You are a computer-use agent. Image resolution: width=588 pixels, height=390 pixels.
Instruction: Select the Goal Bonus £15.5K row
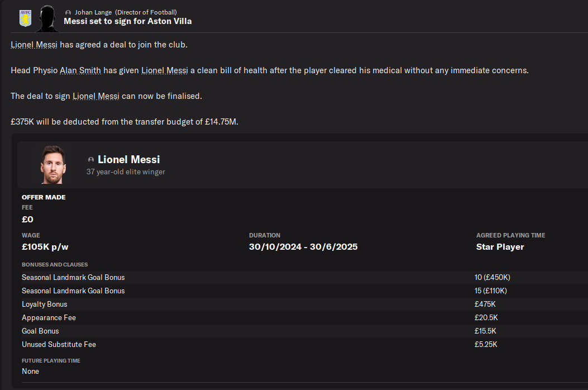pyautogui.click(x=40, y=331)
